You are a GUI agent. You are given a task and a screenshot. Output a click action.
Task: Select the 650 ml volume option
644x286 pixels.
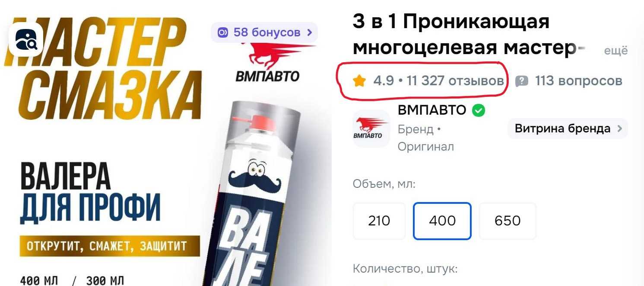tap(508, 221)
